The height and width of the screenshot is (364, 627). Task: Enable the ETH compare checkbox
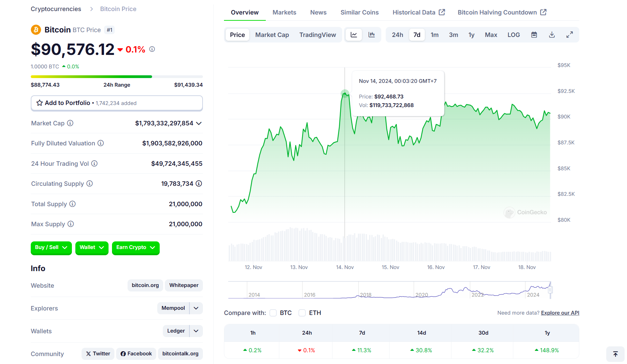click(x=302, y=313)
